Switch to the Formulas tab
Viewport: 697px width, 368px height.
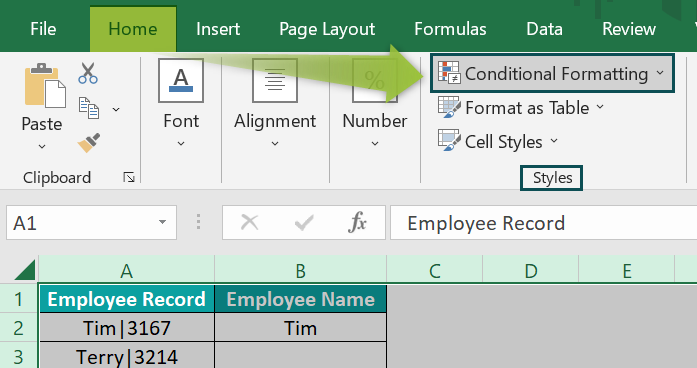pyautogui.click(x=450, y=29)
